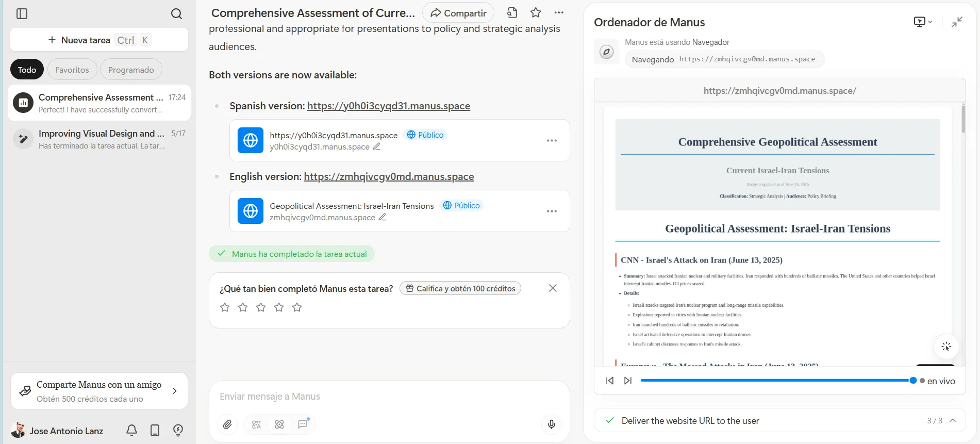The height and width of the screenshot is (444, 980).
Task: Rate the task with one star
Action: [225, 308]
